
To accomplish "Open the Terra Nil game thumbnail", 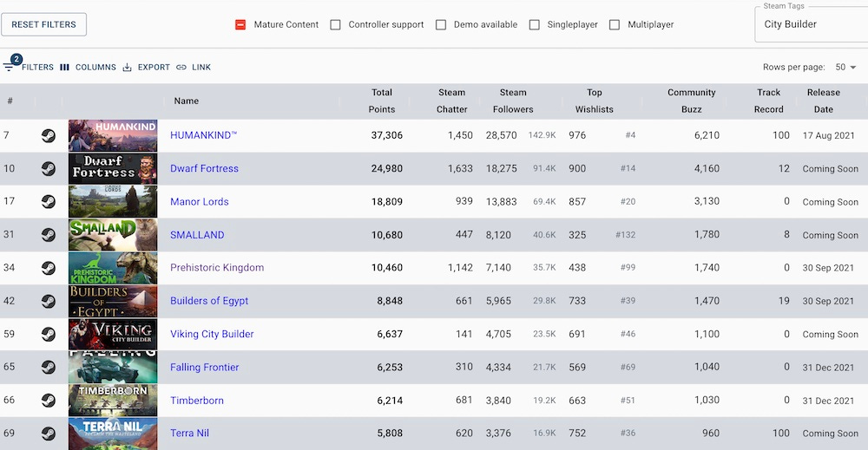I will [113, 434].
